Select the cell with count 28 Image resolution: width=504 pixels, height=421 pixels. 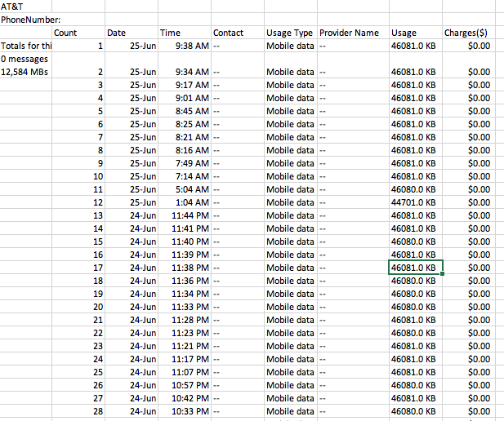(98, 411)
